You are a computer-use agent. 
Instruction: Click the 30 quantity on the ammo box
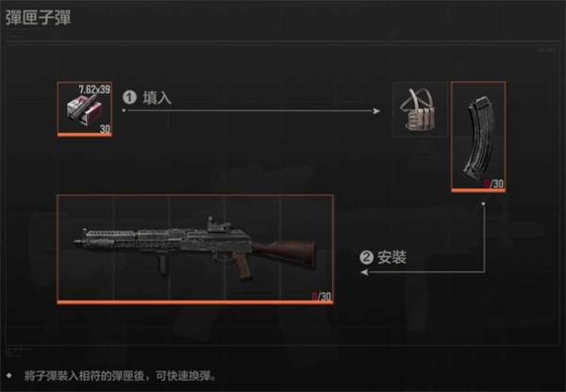pyautogui.click(x=105, y=129)
